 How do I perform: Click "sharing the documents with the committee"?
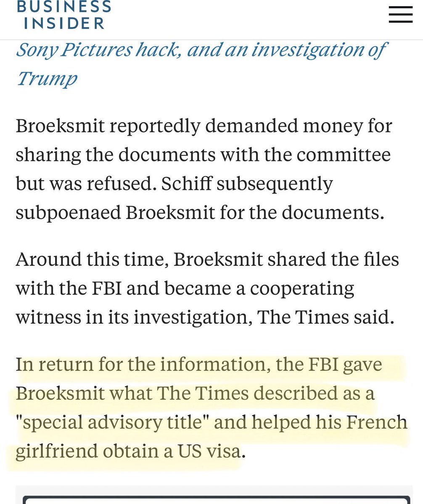click(x=203, y=155)
